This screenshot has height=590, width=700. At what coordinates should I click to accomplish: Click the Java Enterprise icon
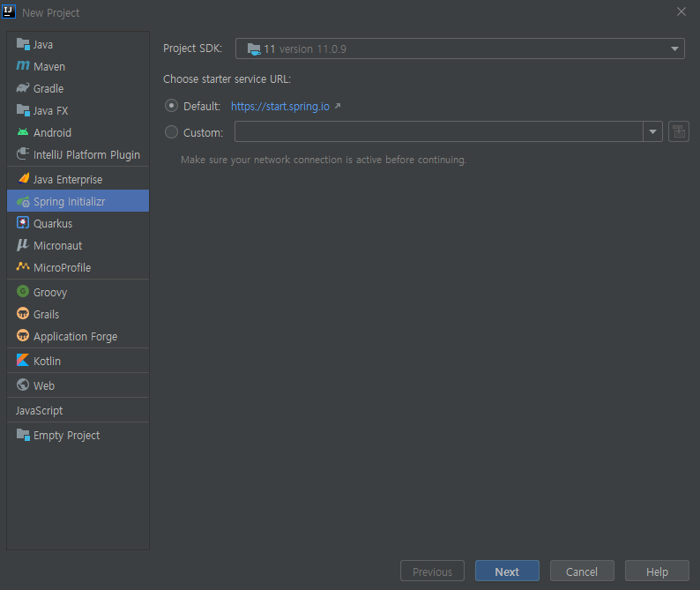click(x=24, y=178)
